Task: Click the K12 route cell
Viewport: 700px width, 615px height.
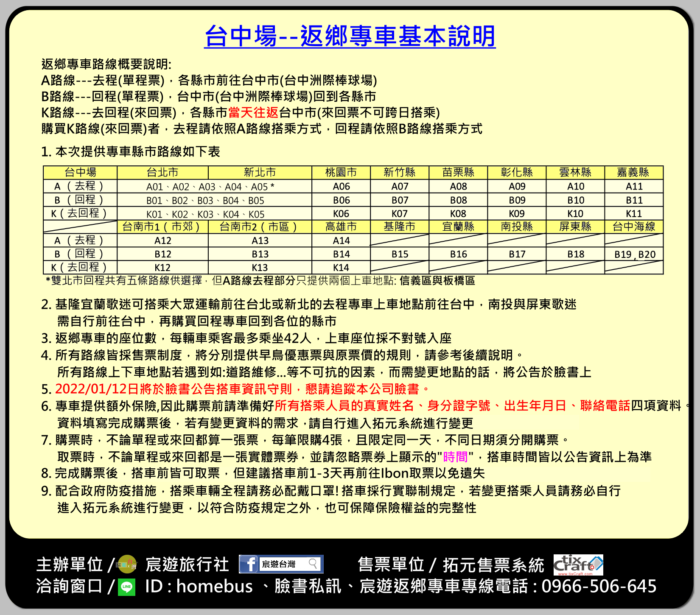Action: (162, 268)
